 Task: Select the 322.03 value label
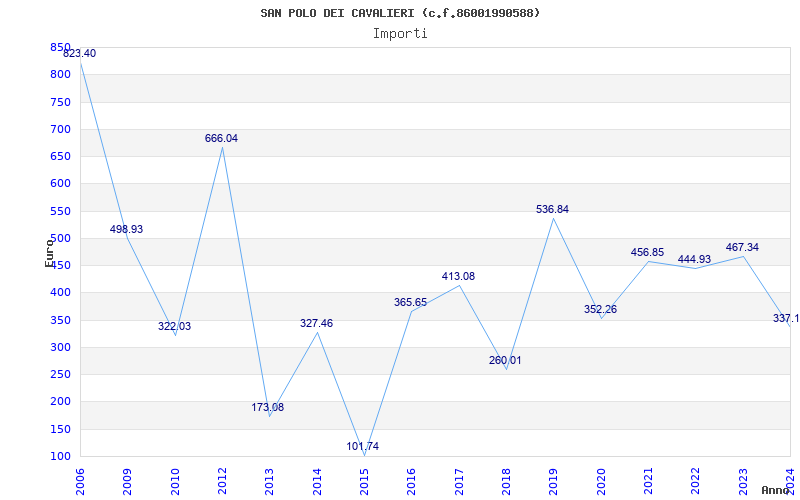pos(174,327)
